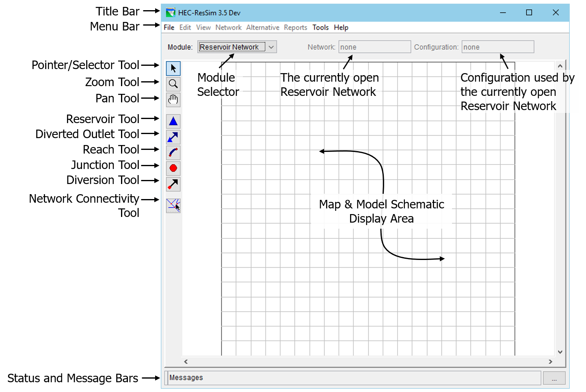The width and height of the screenshot is (586, 392).
Task: Activate the Reach tool
Action: click(x=173, y=153)
